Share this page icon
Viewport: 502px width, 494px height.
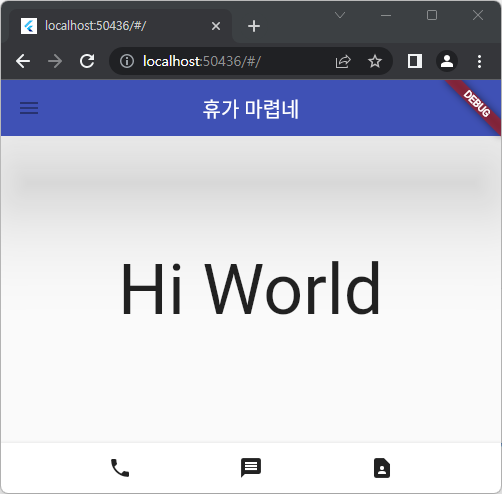343,61
